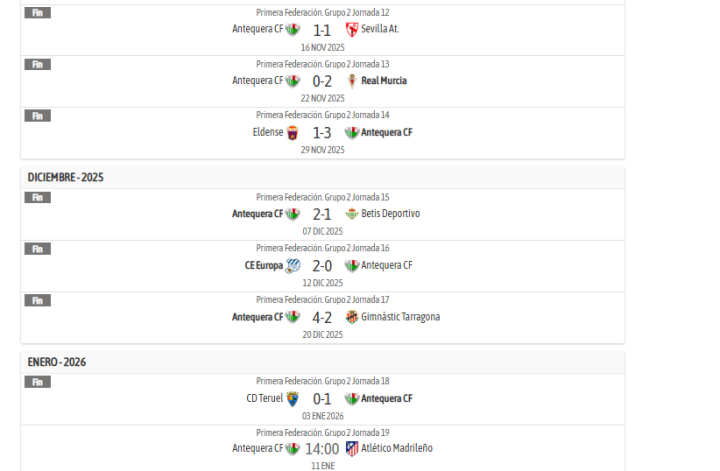The image size is (720, 471).
Task: Click the Atlético Madrileño team crest
Action: [351, 448]
